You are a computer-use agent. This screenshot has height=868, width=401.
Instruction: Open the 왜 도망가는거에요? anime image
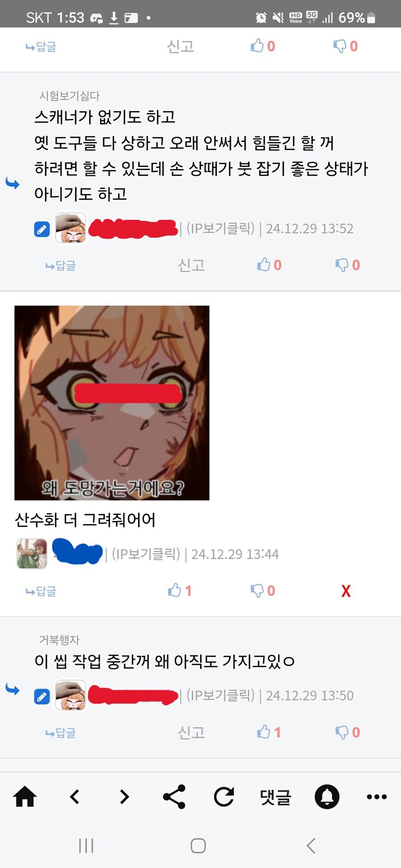[112, 403]
